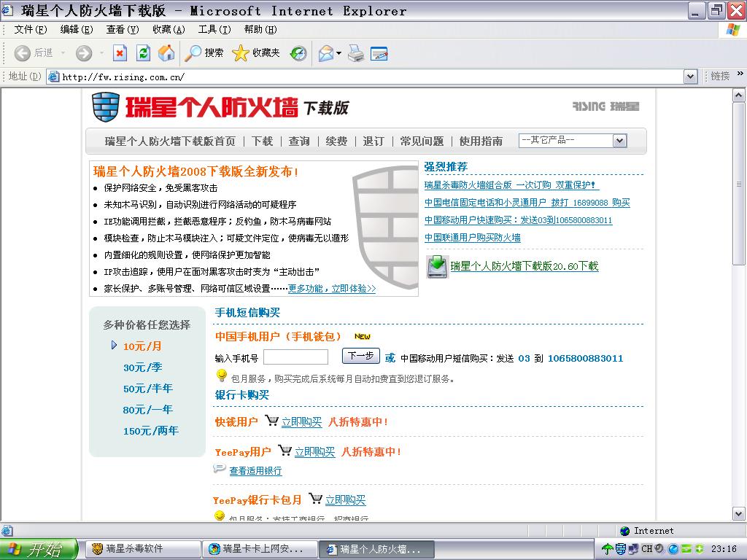Image resolution: width=747 pixels, height=560 pixels.
Task: Click the Edit page toolbar icon
Action: pyautogui.click(x=379, y=52)
